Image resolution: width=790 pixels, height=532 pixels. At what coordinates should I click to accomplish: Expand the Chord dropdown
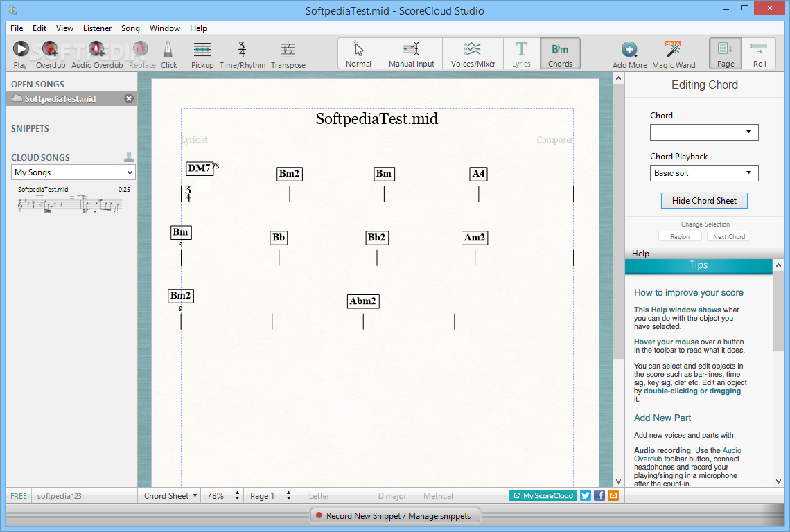coord(704,132)
